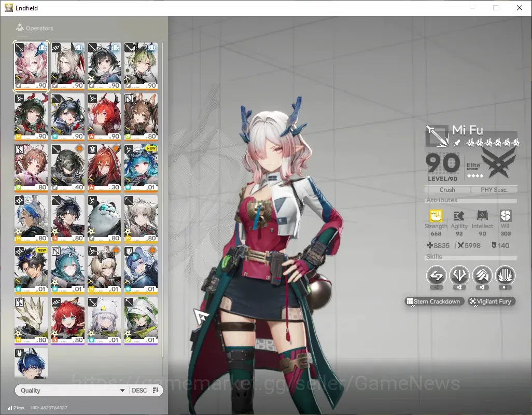532x415 pixels.
Task: Click the large arrow class icon beside Mi Fu
Action: point(437,136)
